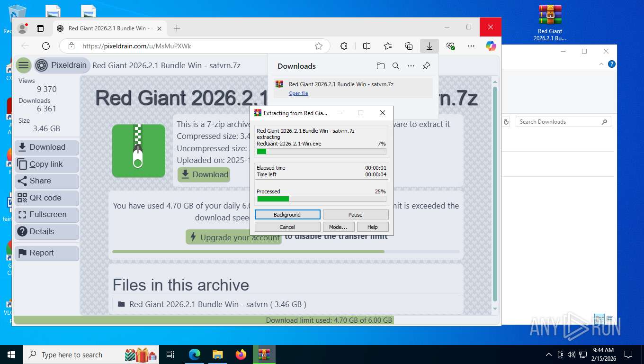
Task: View site information lock icon
Action: 72,46
